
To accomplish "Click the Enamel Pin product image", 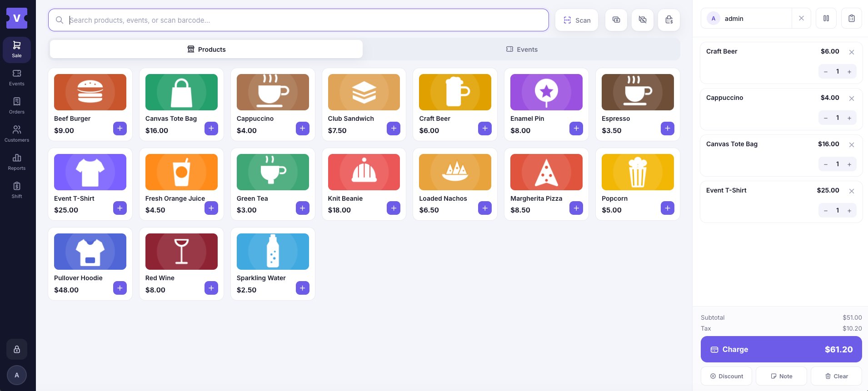I will pyautogui.click(x=546, y=92).
